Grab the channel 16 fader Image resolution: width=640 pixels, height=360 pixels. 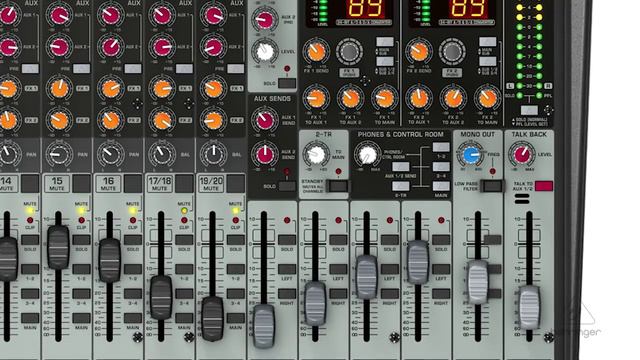click(x=110, y=260)
